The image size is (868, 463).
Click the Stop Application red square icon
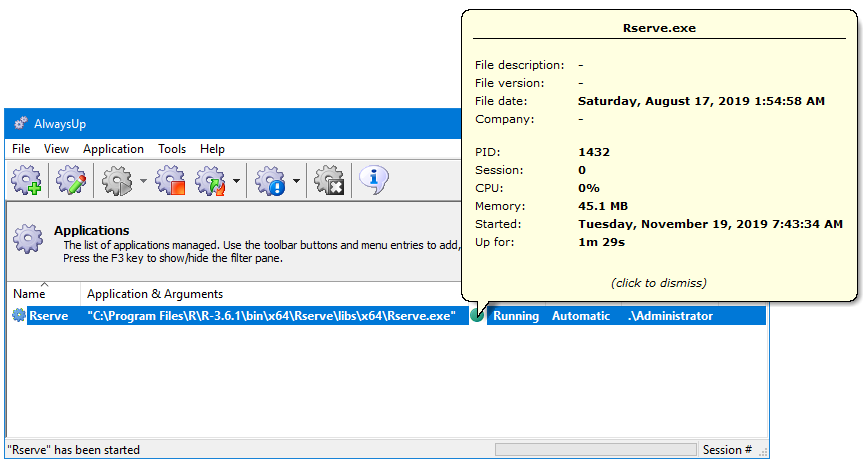pos(170,180)
